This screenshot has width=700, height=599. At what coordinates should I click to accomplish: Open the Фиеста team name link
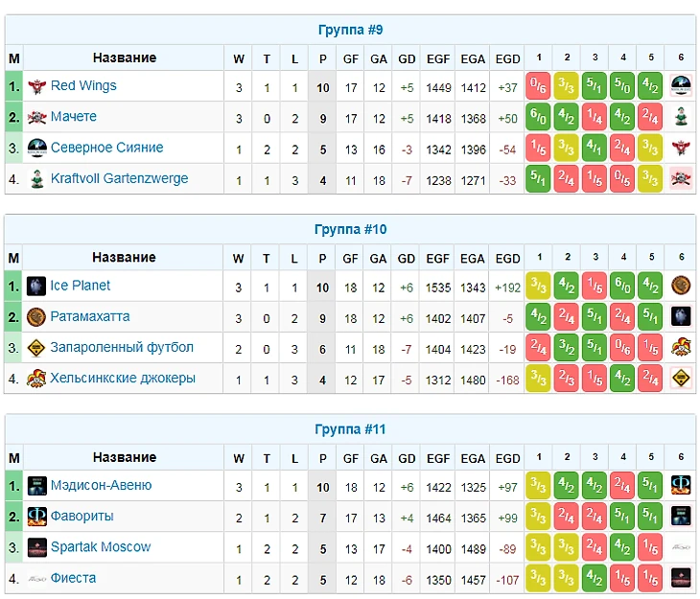coord(73,578)
